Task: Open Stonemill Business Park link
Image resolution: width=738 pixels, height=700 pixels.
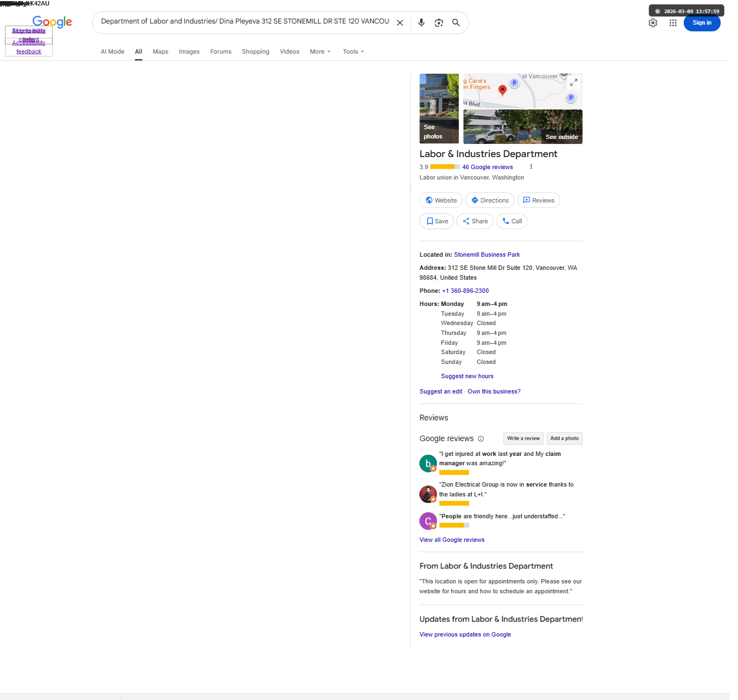Action: pos(487,255)
